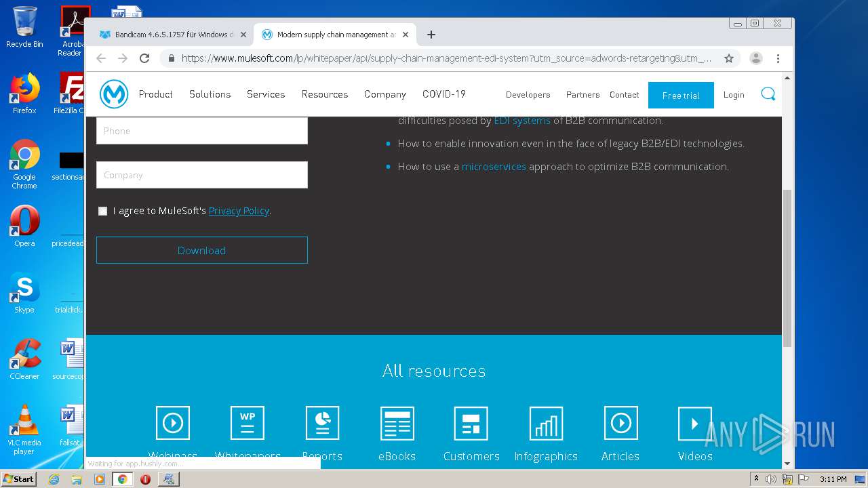Viewport: 868px width, 488px height.
Task: Click the browser forward arrow
Action: coord(123,58)
